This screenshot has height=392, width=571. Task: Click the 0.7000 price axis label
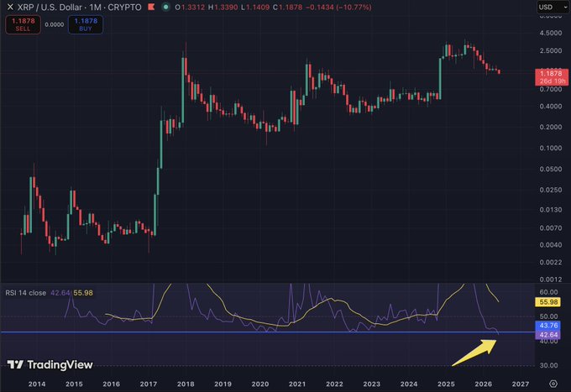(550, 89)
